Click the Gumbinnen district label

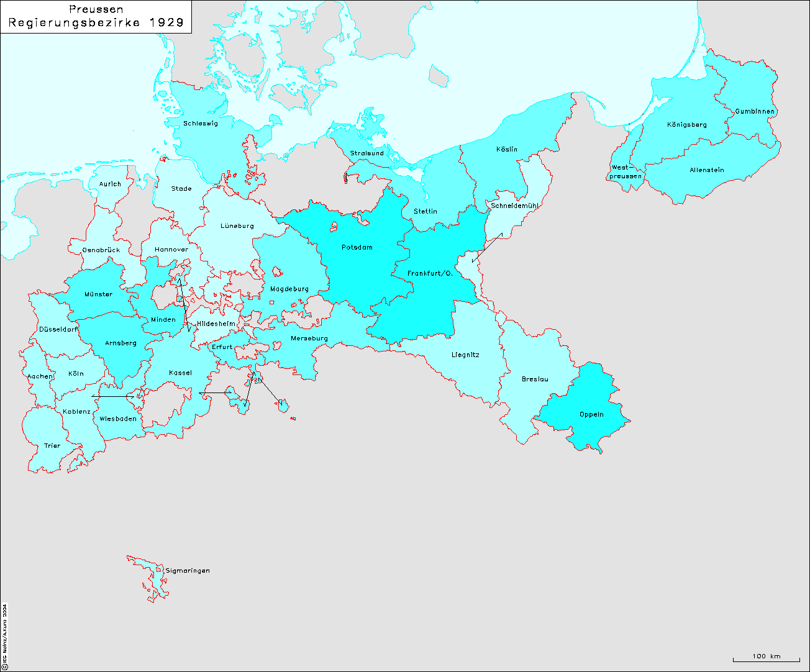[755, 112]
